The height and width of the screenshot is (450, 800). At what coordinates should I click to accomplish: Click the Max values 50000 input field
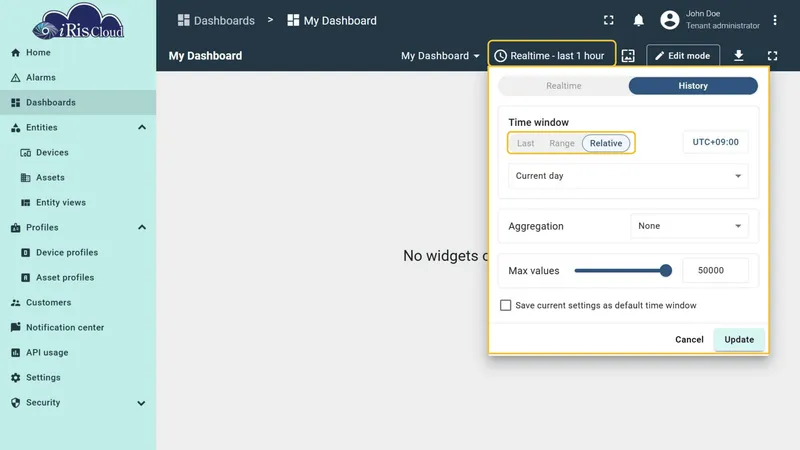click(x=715, y=270)
